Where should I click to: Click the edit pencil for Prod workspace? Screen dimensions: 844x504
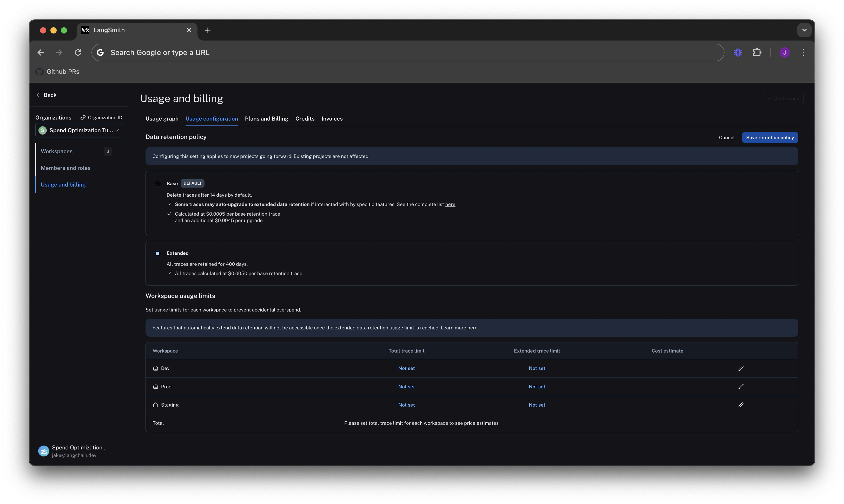click(x=741, y=387)
